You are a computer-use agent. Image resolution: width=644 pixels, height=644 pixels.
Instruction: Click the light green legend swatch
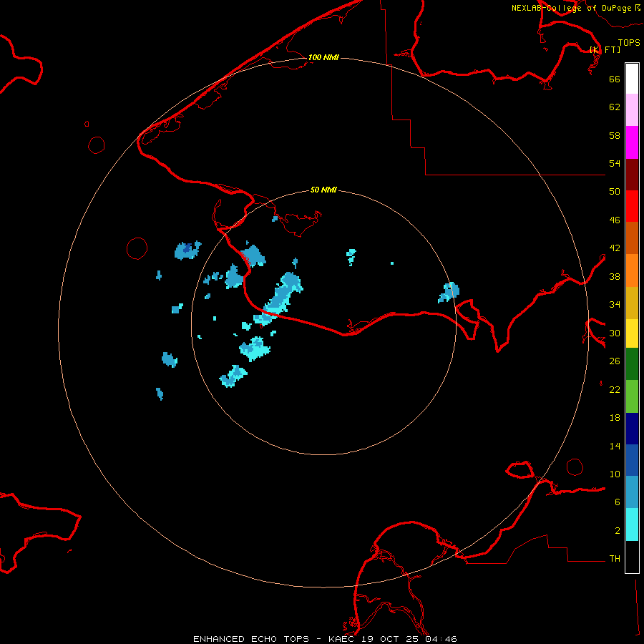(x=632, y=396)
